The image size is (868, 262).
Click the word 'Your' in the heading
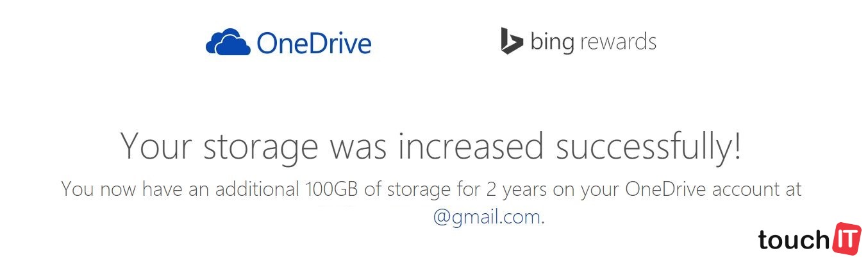(x=157, y=146)
